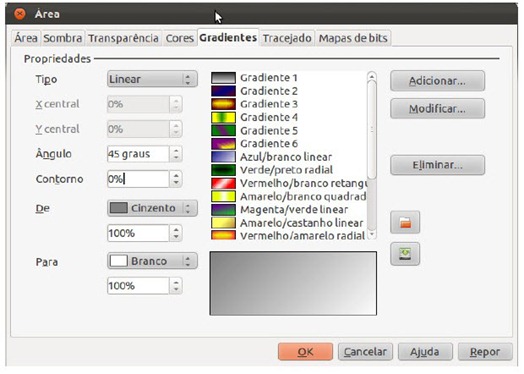
Task: Click the Contorno percentage field
Action: click(x=138, y=179)
